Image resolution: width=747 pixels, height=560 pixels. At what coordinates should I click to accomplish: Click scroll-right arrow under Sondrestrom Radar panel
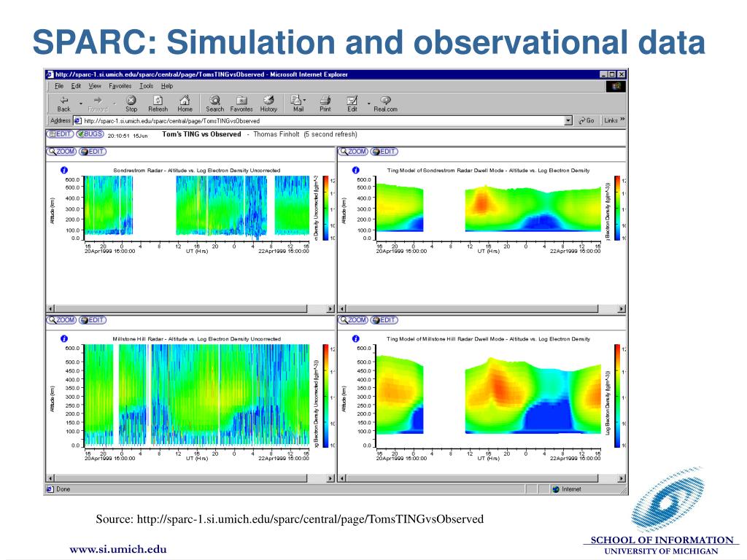click(330, 308)
